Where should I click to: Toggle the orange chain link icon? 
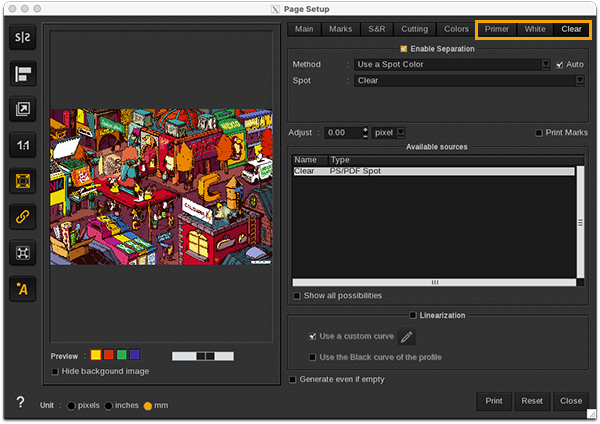tap(22, 216)
